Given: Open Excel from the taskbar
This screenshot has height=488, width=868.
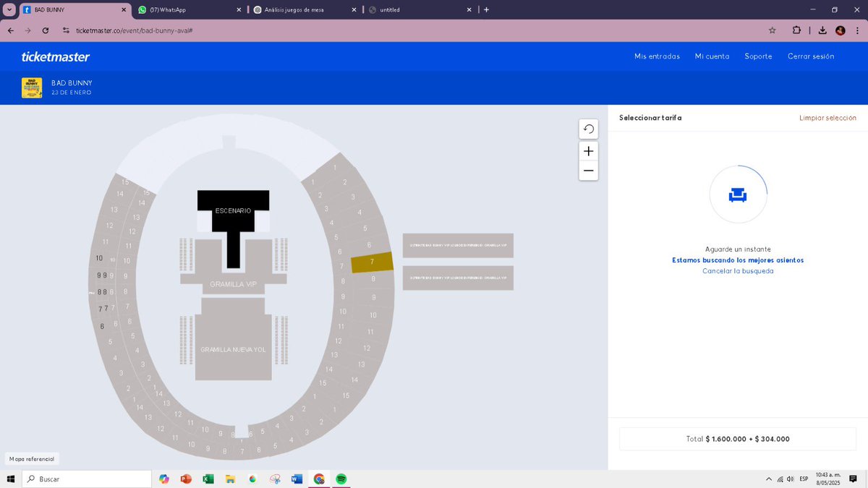Looking at the screenshot, I should point(208,479).
